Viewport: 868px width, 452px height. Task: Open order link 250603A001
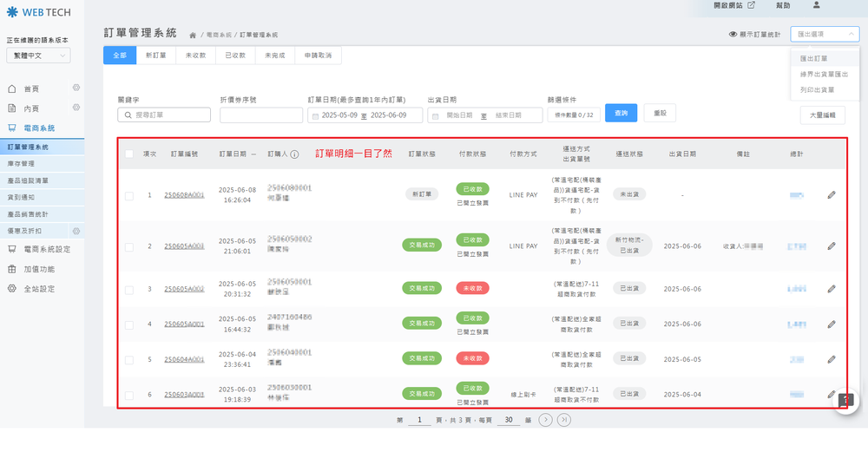(x=184, y=395)
